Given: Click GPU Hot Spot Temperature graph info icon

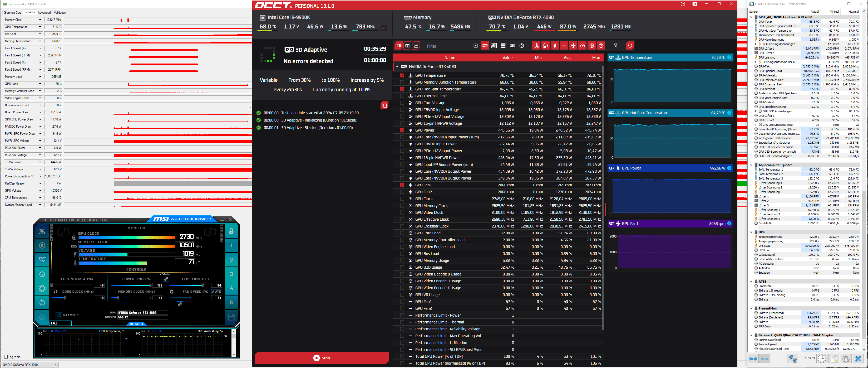Looking at the screenshot, I should 729,113.
